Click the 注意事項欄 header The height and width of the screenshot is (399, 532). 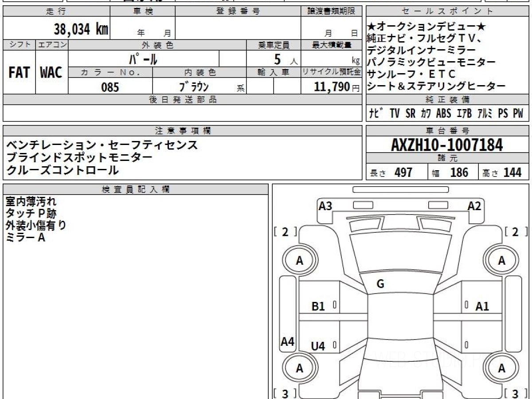[183, 130]
